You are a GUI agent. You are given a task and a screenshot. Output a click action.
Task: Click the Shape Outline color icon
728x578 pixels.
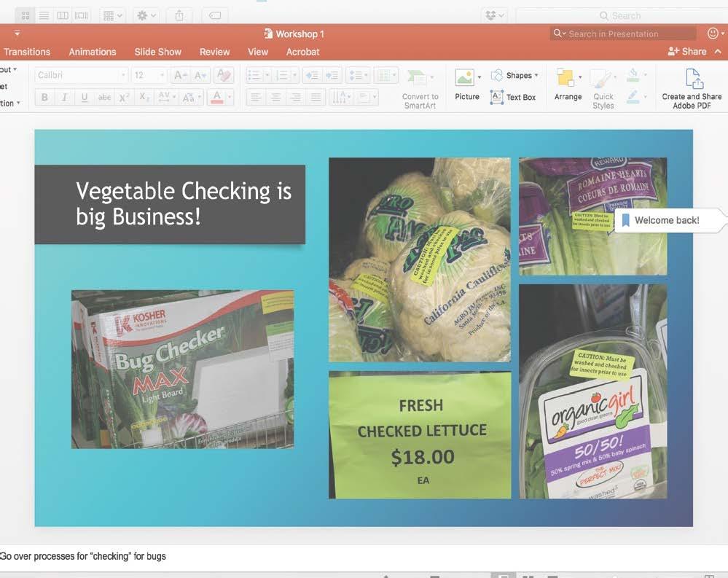click(633, 97)
